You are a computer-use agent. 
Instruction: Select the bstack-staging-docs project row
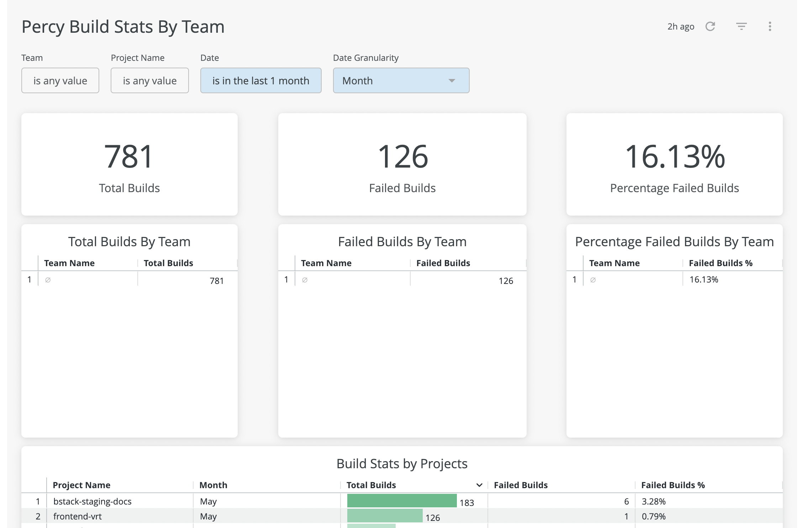pos(93,501)
